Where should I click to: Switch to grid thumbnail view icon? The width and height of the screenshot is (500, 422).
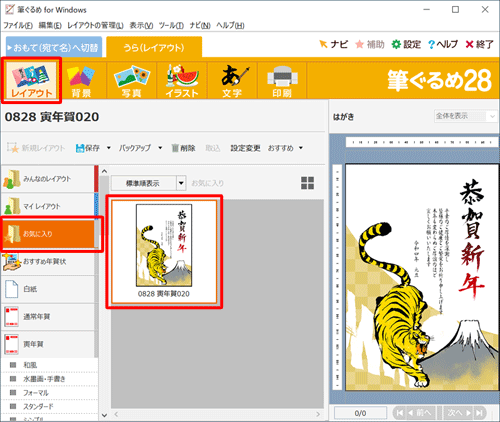coord(307,183)
